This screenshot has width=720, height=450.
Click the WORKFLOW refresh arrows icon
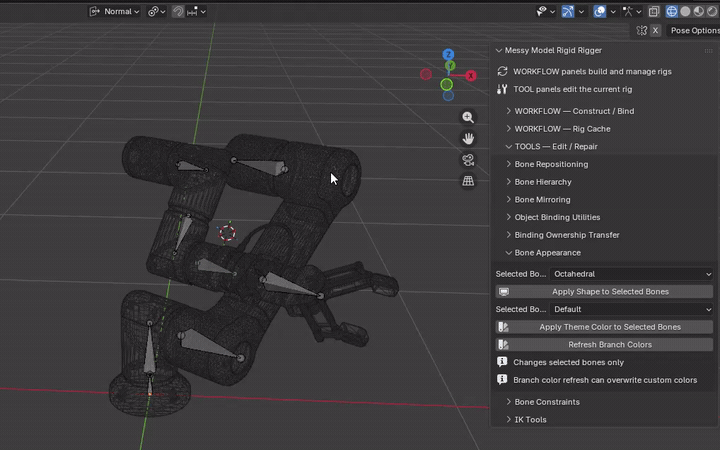point(502,71)
